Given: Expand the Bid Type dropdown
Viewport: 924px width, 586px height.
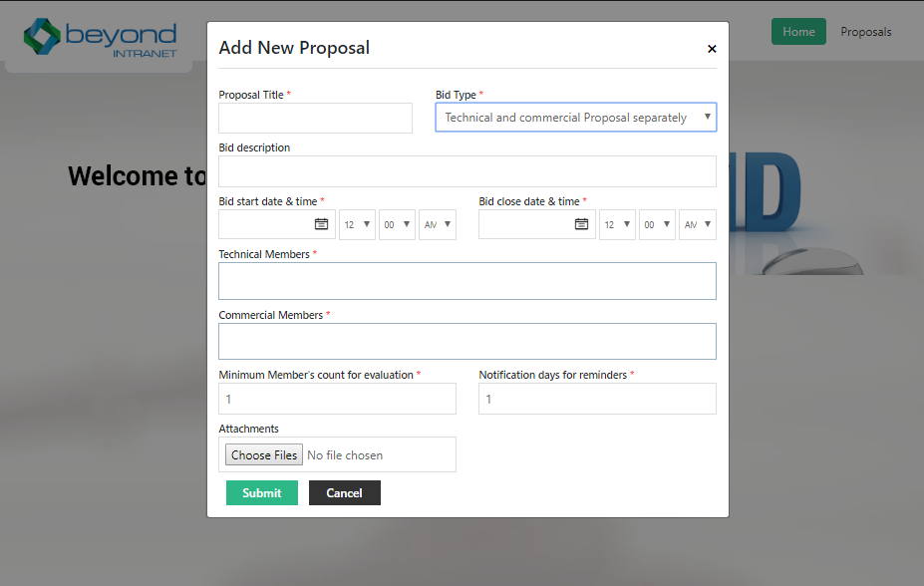Looking at the screenshot, I should click(x=575, y=118).
